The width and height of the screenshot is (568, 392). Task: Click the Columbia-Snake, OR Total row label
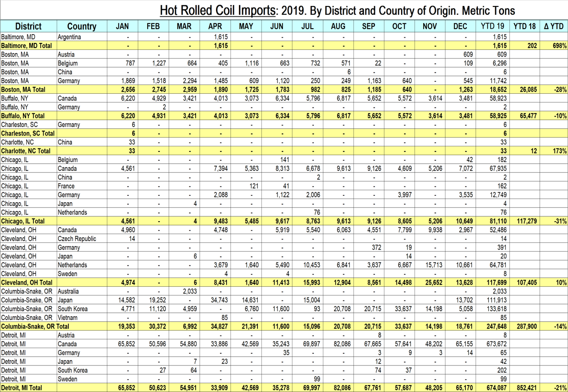tap(35, 326)
